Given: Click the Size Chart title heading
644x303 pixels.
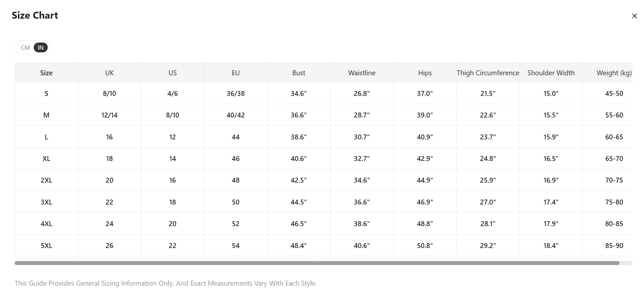Looking at the screenshot, I should (35, 15).
